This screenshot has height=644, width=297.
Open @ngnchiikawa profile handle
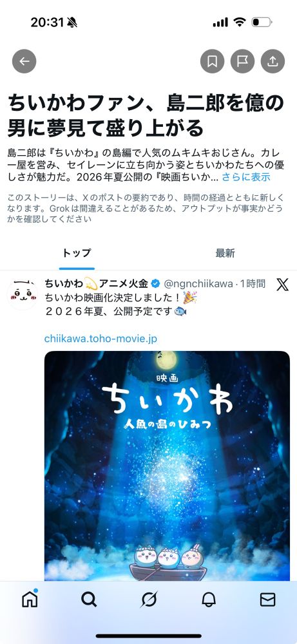pyautogui.click(x=198, y=283)
